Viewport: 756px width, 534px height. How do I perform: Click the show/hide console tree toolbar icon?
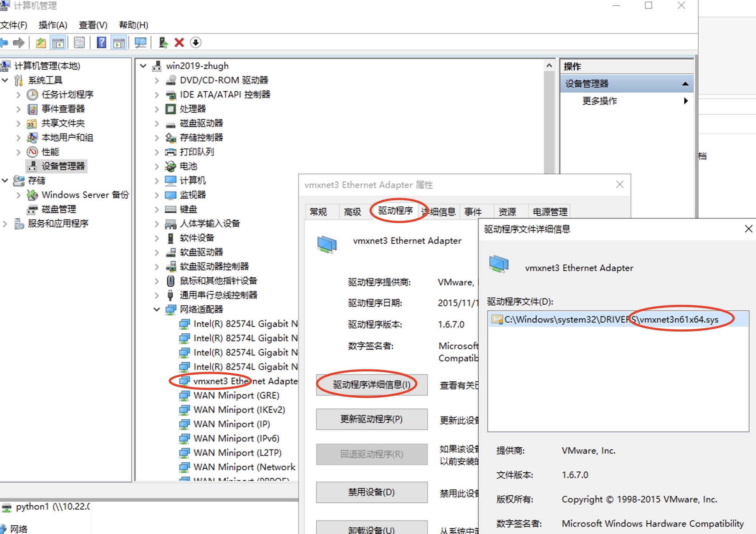[x=58, y=43]
